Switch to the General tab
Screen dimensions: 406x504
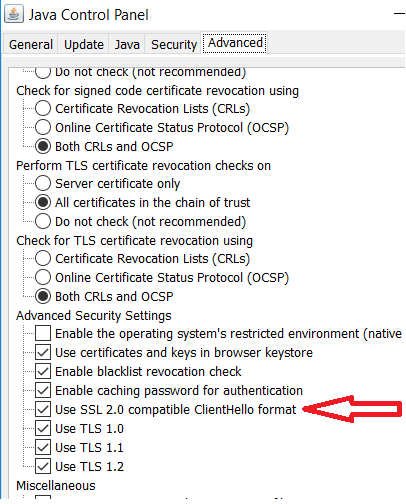tap(31, 44)
